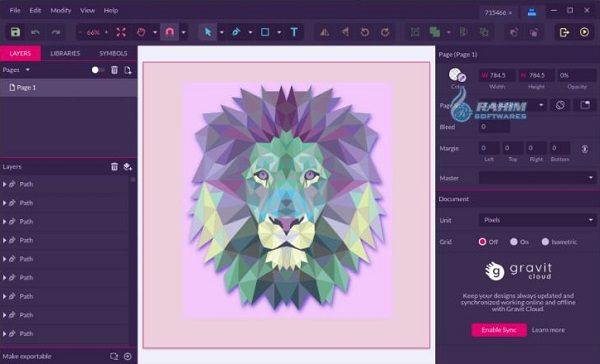Flip the selection vertically
Image resolution: width=600 pixels, height=364 pixels.
[345, 33]
